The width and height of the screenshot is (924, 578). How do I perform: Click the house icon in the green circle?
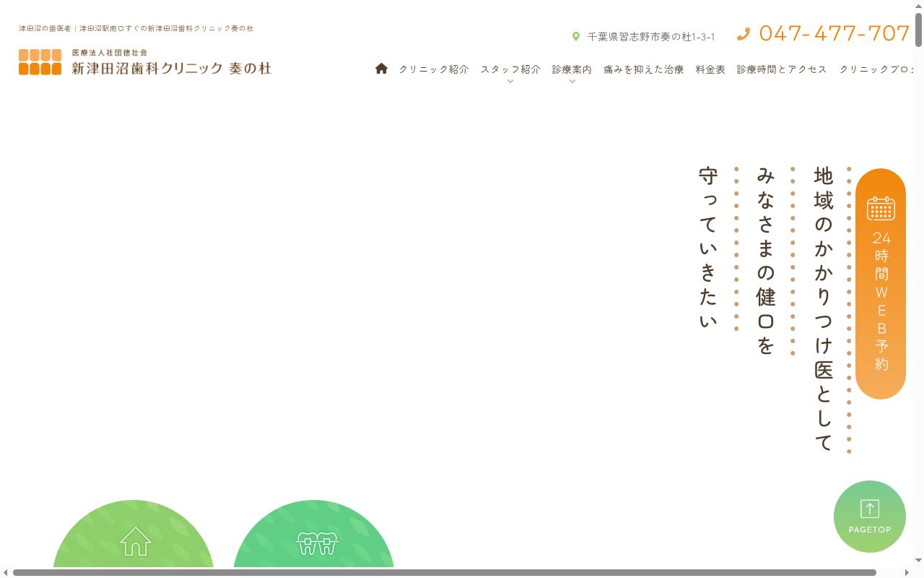[x=135, y=541]
